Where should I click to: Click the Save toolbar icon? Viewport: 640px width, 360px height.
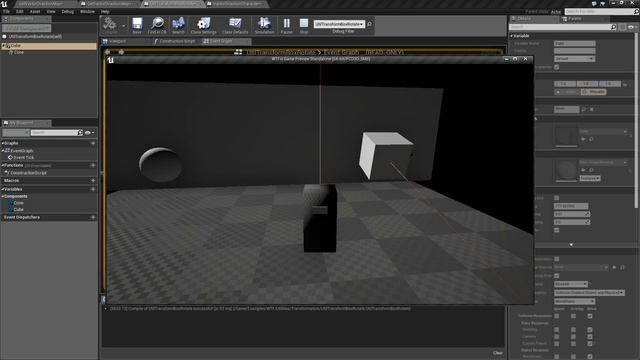click(137, 24)
